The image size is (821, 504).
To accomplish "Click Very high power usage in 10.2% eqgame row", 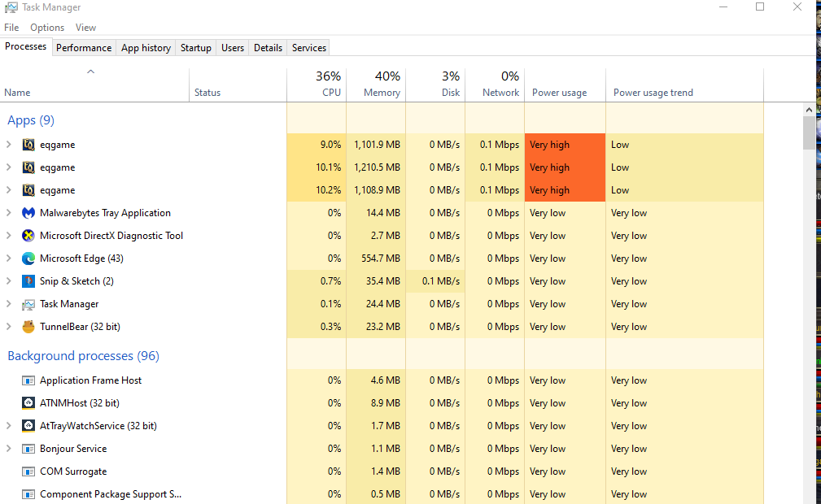I will (x=565, y=190).
